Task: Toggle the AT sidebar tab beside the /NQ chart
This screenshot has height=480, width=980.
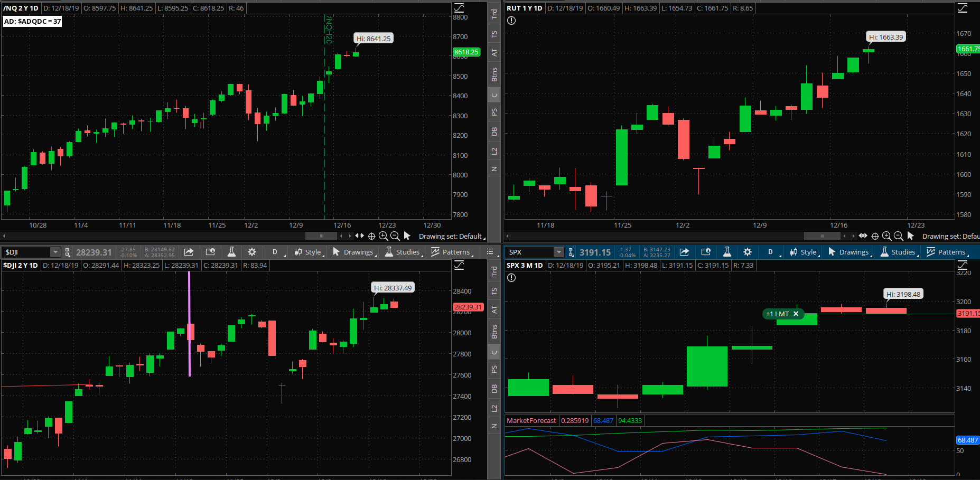Action: 494,53
